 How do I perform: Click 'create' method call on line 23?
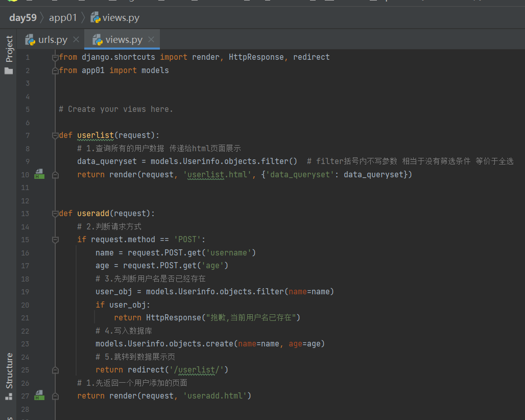click(x=219, y=344)
